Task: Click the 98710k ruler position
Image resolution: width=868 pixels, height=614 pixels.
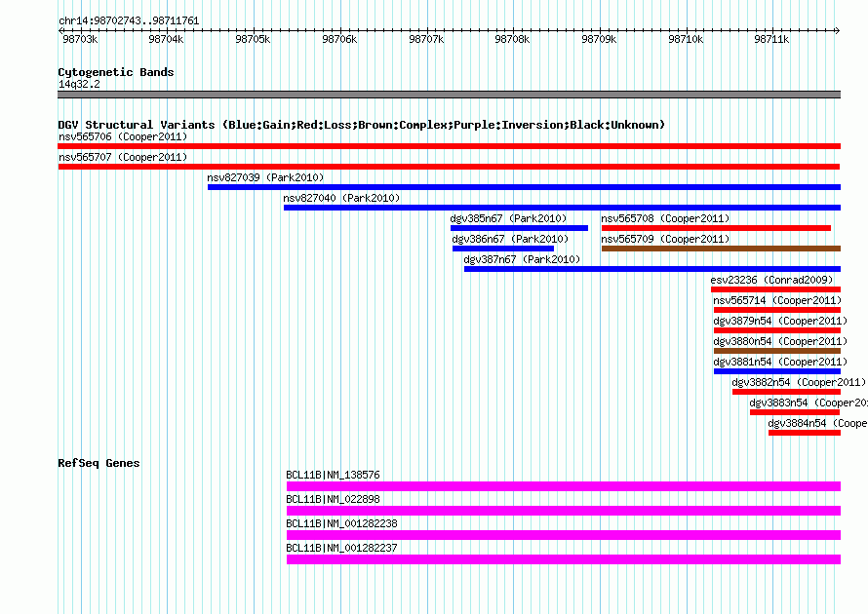Action: (686, 39)
